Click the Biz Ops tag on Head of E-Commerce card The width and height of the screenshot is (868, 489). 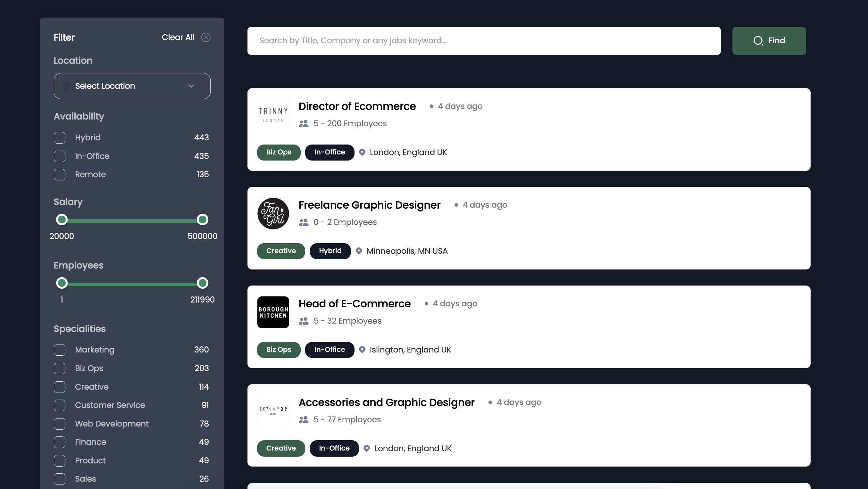[x=279, y=350]
